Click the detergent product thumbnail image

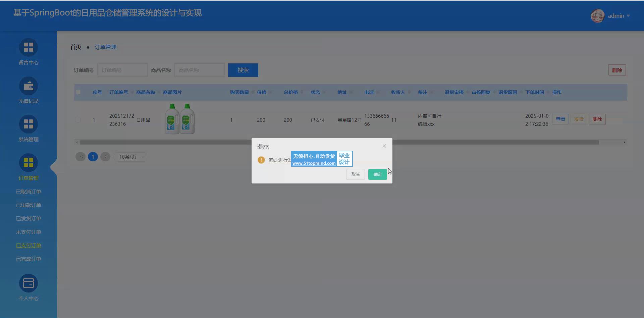pos(180,119)
